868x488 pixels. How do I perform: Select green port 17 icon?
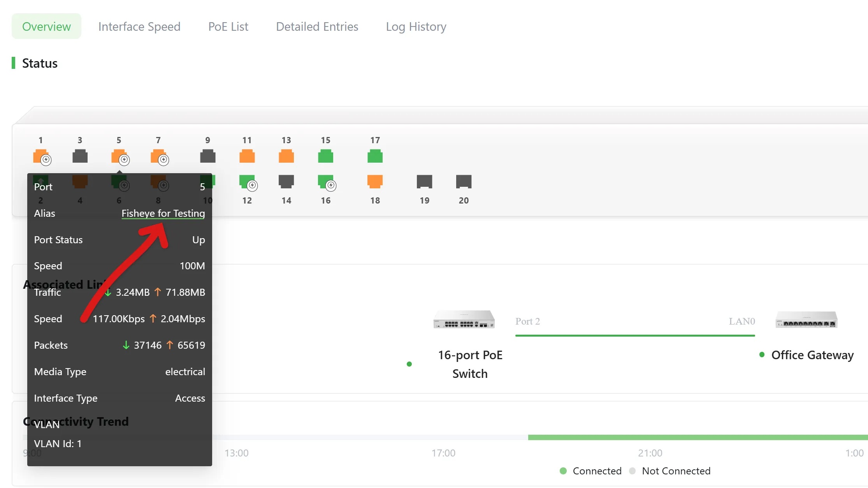[375, 156]
